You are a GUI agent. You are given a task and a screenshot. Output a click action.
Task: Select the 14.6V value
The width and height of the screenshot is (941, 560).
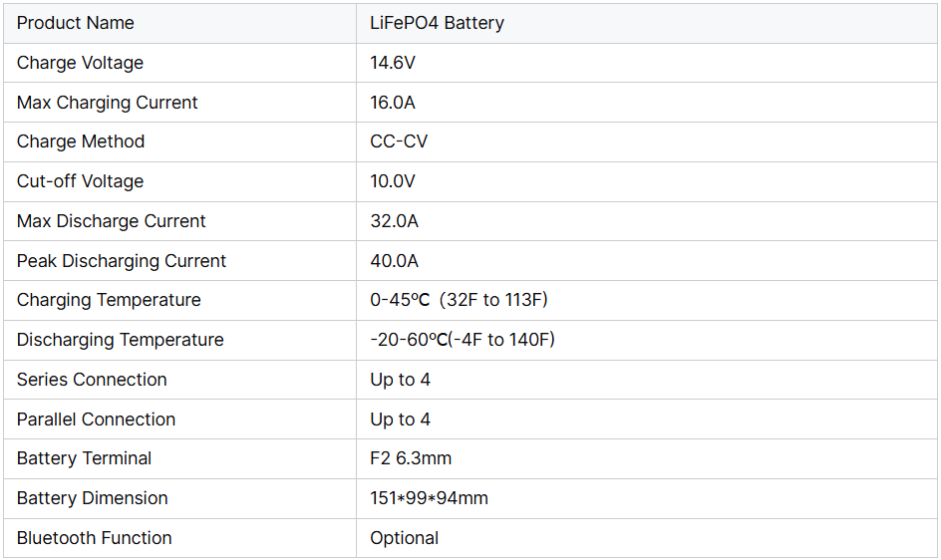coord(393,63)
